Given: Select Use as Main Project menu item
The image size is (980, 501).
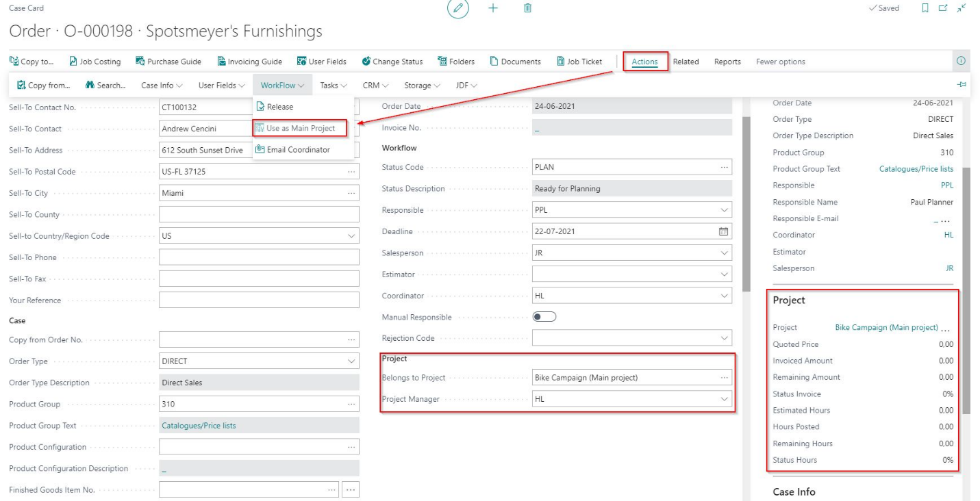Looking at the screenshot, I should point(300,128).
